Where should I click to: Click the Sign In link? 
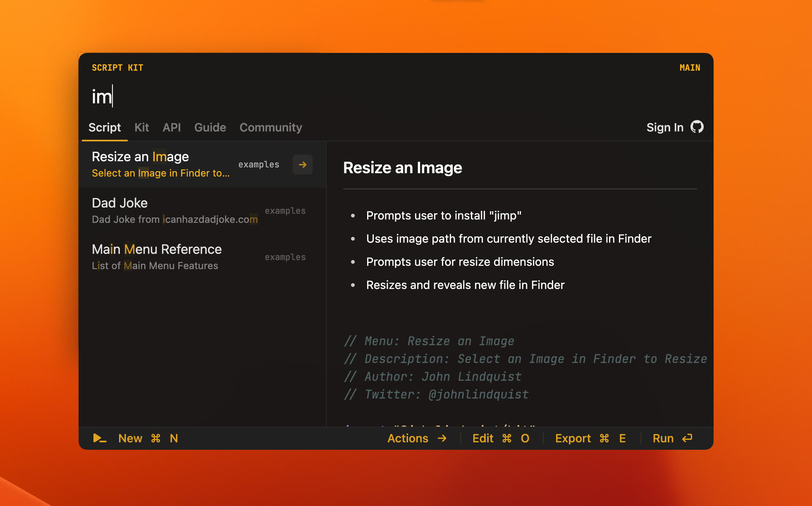pyautogui.click(x=664, y=127)
